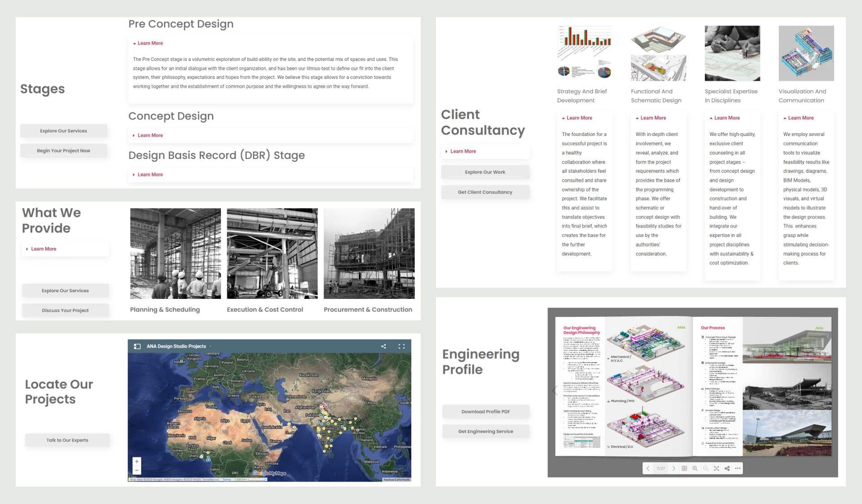This screenshot has height=504, width=862.
Task: Click the Strategy And Brief Development Learn More
Action: 579,118
